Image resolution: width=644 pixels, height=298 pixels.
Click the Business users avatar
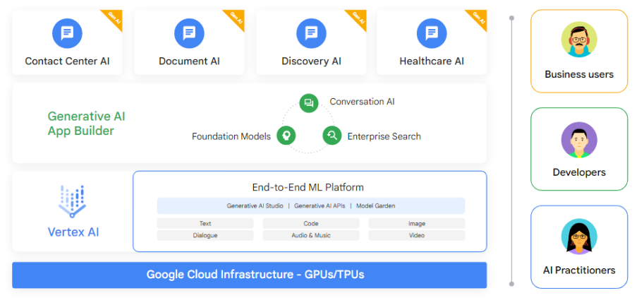[x=579, y=40]
